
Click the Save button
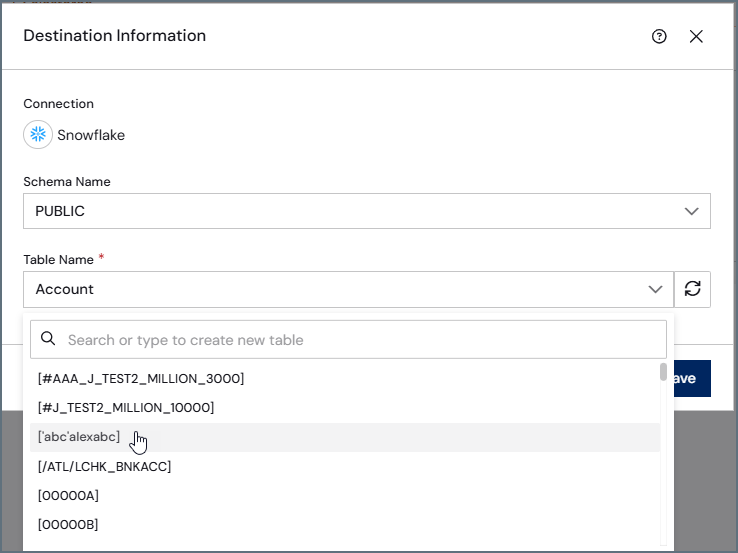click(x=692, y=378)
